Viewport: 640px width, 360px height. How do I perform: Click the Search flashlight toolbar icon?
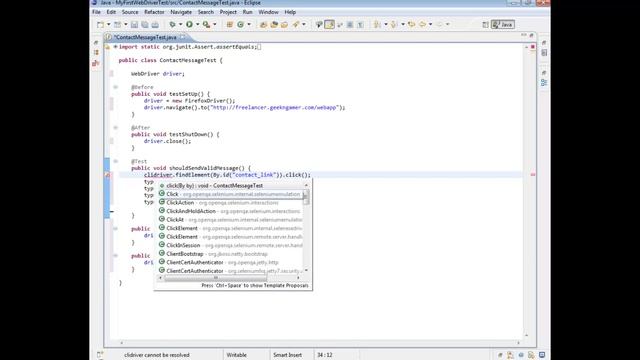296,24
